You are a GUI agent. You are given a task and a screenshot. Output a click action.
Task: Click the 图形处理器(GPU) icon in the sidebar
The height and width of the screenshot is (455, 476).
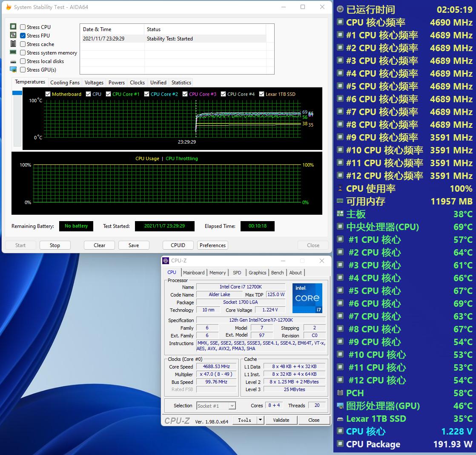339,406
